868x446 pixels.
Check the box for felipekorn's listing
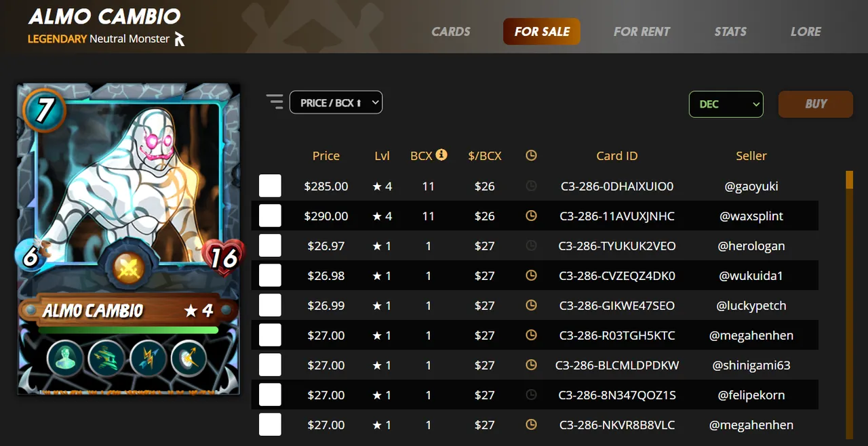point(270,394)
